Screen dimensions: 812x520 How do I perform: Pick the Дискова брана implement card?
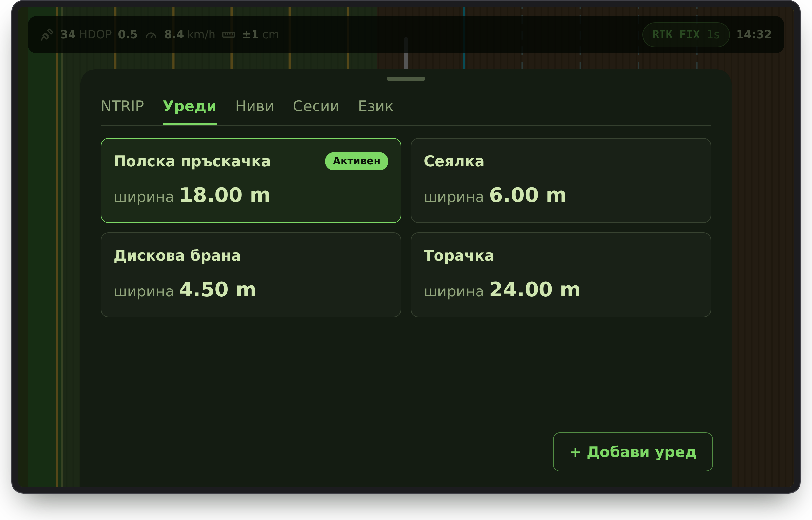251,275
